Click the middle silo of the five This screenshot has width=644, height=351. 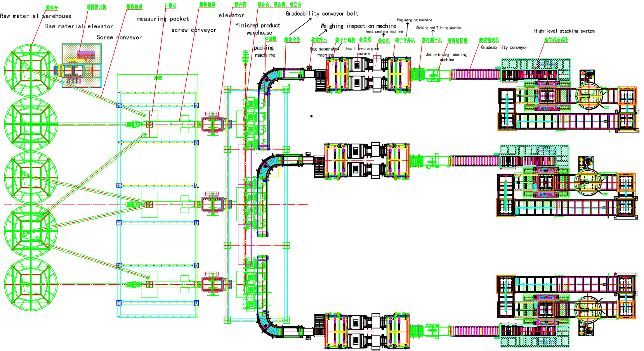(x=31, y=177)
